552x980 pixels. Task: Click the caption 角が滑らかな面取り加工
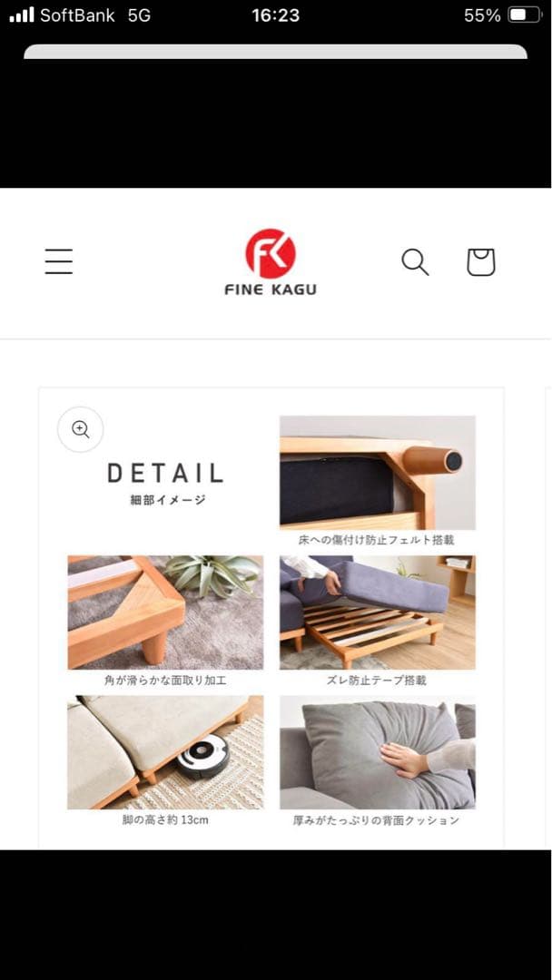coord(165,681)
